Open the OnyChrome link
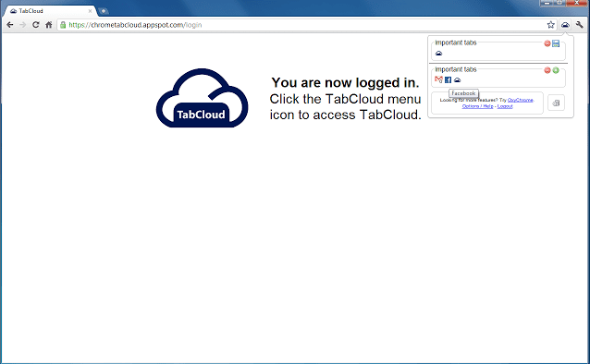 point(521,100)
